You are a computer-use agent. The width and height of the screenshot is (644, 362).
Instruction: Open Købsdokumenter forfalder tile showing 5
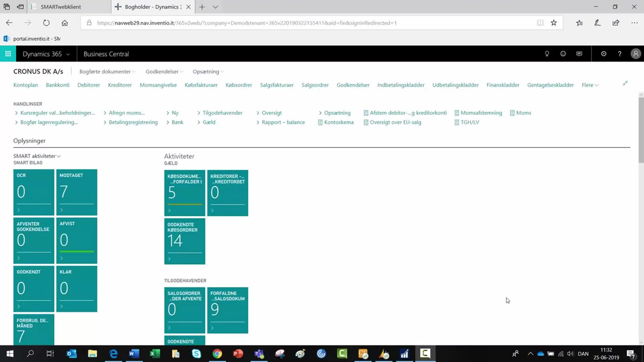click(184, 193)
